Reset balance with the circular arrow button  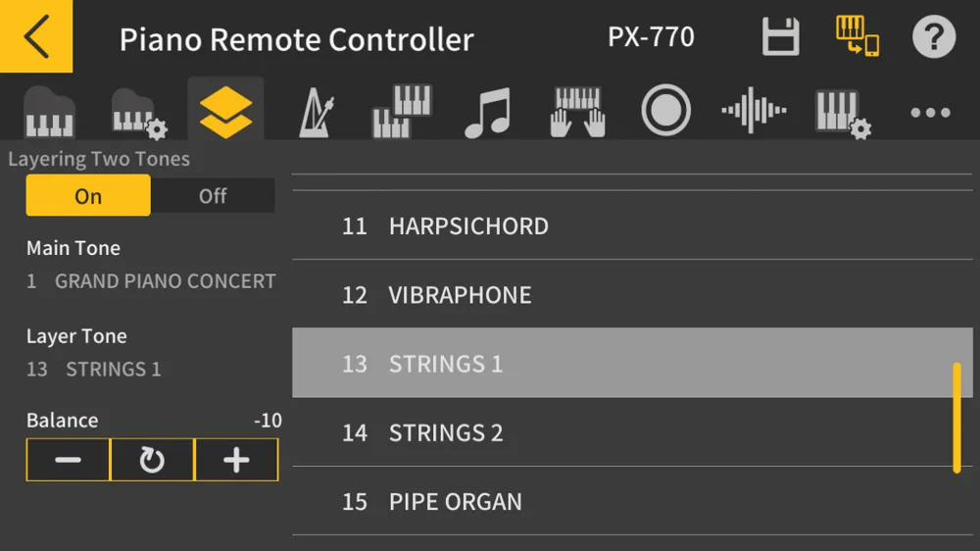[152, 460]
